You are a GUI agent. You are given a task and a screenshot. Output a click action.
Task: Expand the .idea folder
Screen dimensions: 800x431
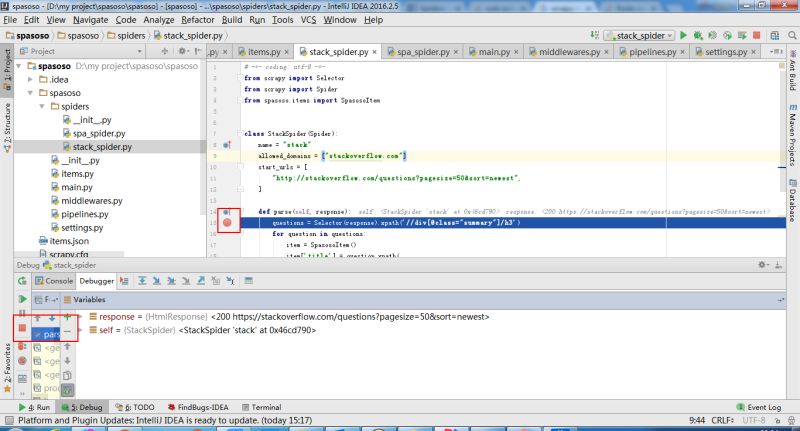point(31,79)
